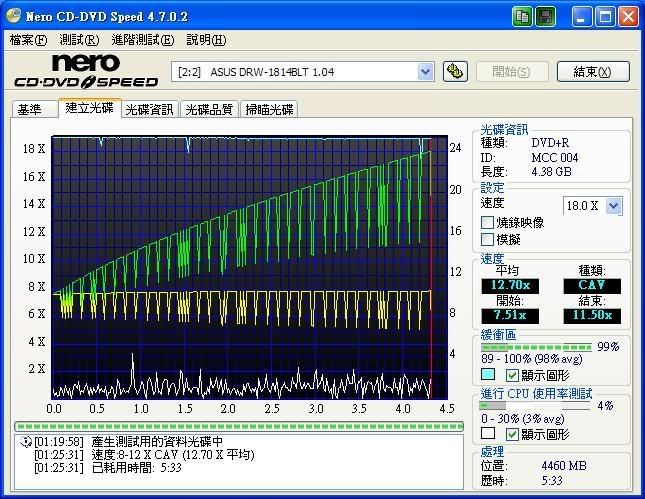The height and width of the screenshot is (499, 645).
Task: Click the Nero disc application icon
Action: pyautogui.click(x=13, y=16)
